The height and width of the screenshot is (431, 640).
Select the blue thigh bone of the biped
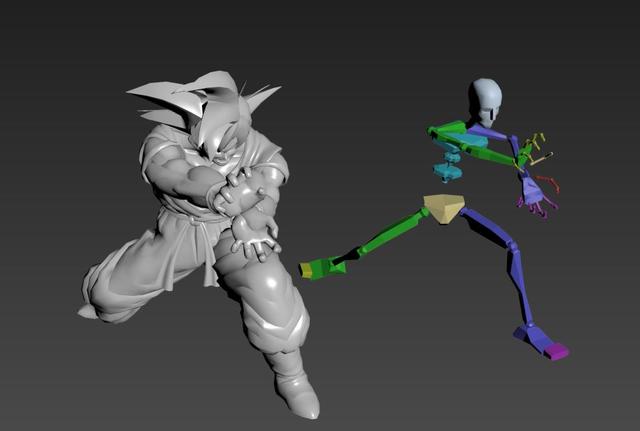pos(488,227)
